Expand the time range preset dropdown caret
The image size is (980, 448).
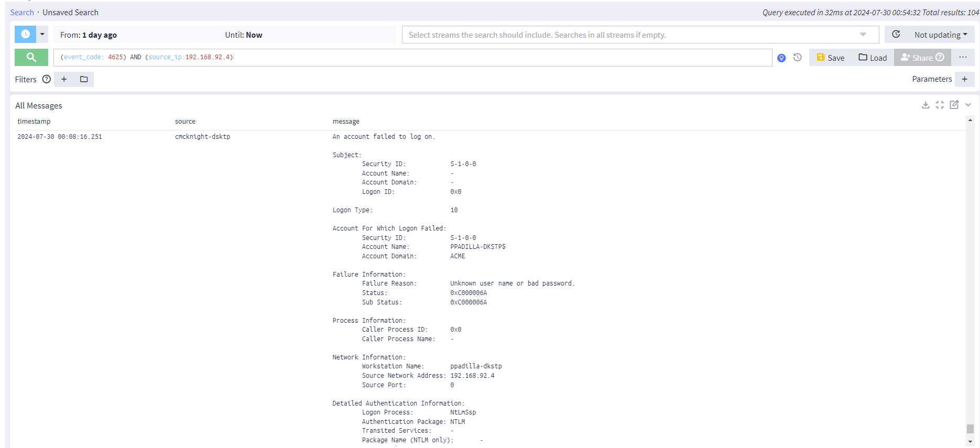pyautogui.click(x=42, y=35)
